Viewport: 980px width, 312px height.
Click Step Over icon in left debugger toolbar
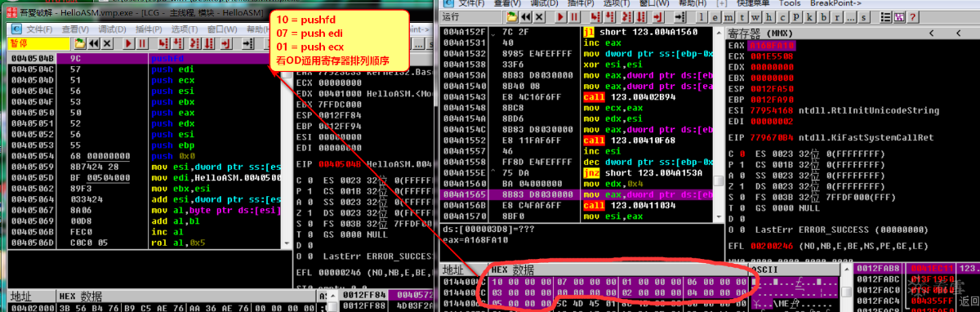pyautogui.click(x=178, y=43)
